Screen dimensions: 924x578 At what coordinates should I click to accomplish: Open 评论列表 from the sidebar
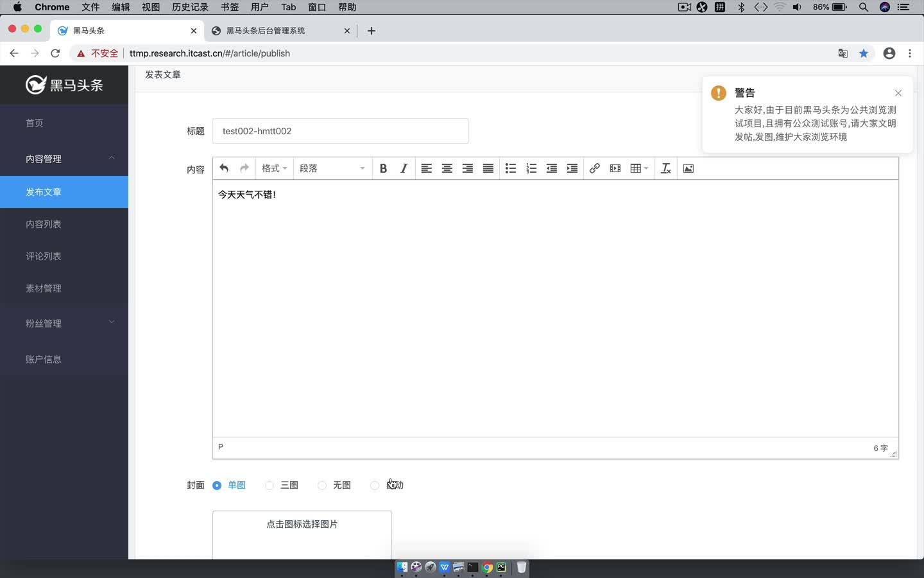coord(44,256)
